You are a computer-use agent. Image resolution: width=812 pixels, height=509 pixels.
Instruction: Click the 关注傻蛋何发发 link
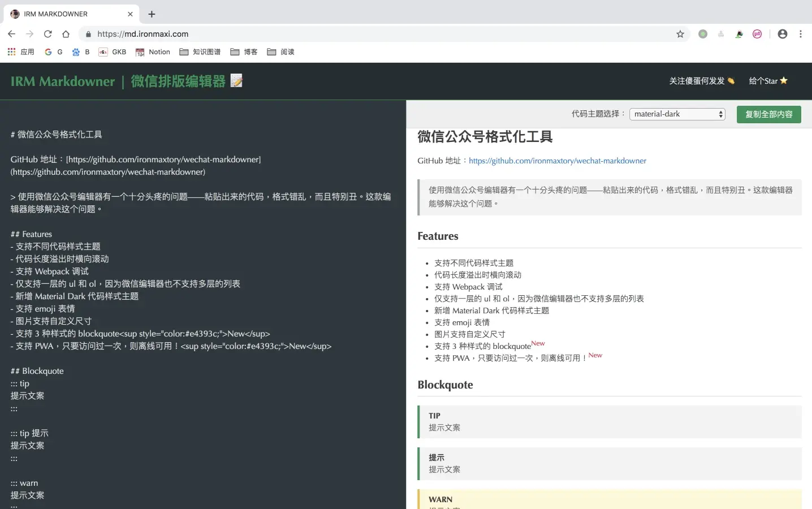701,81
